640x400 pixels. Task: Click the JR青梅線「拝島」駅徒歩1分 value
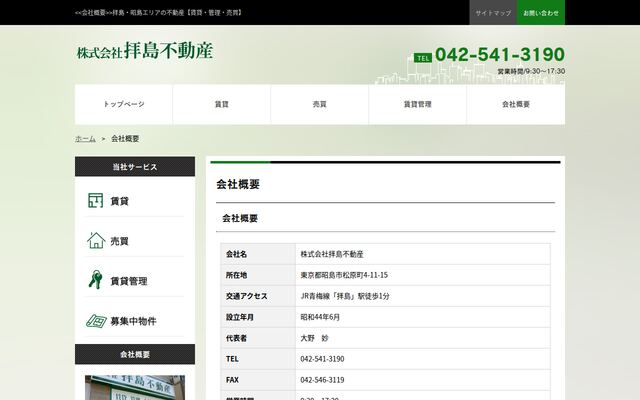pyautogui.click(x=345, y=296)
